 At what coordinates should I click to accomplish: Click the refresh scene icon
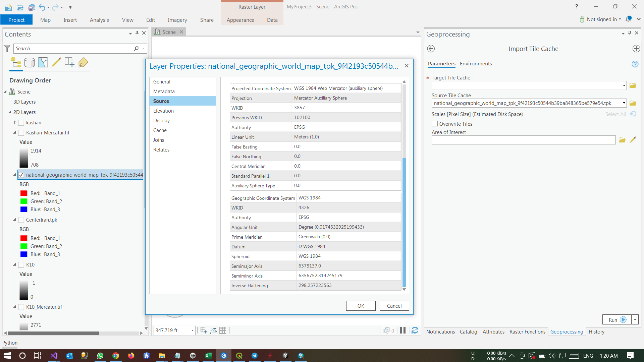coord(415,330)
